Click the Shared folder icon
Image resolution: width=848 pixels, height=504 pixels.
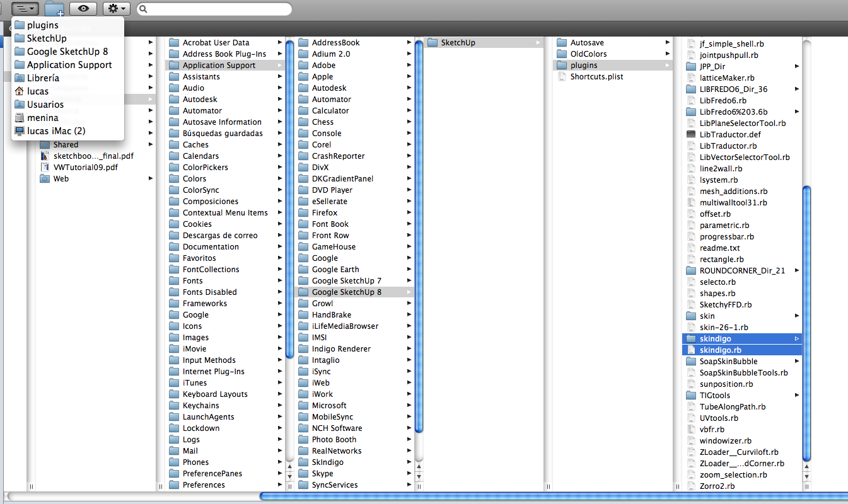45,145
